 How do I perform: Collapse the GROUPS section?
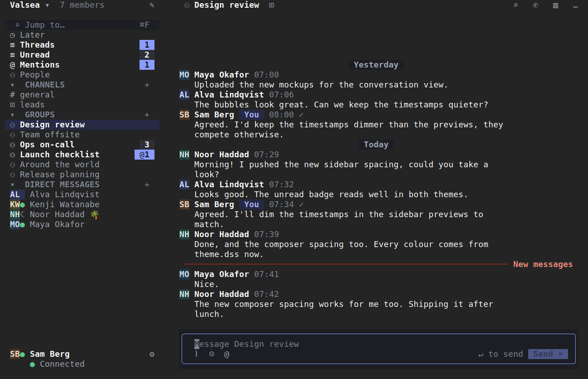pos(12,115)
